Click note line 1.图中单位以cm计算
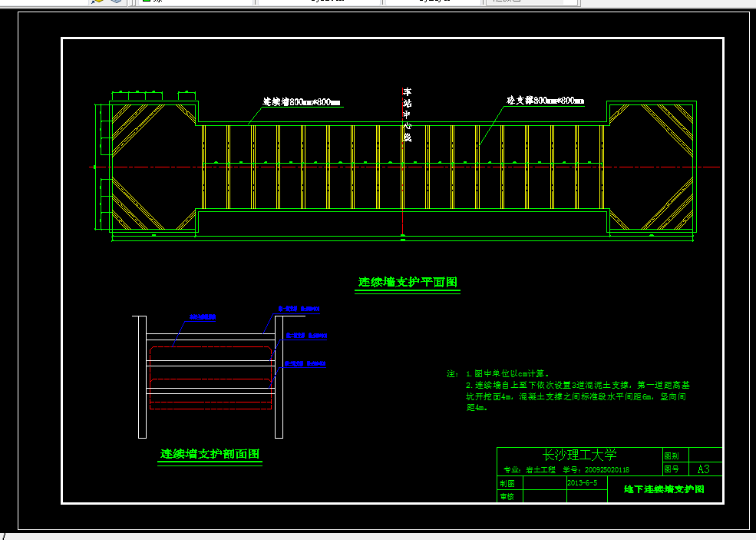The height and width of the screenshot is (540, 756). (507, 373)
